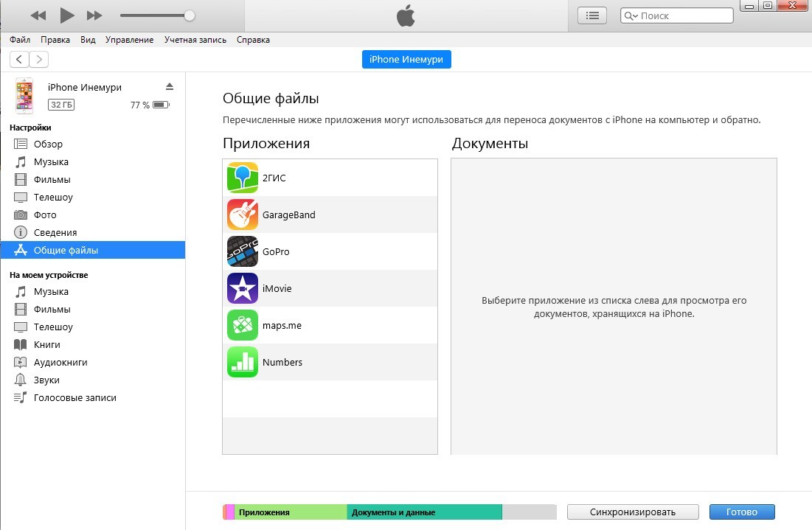Select the GoPro app icon
The height and width of the screenshot is (530, 812).
243,251
